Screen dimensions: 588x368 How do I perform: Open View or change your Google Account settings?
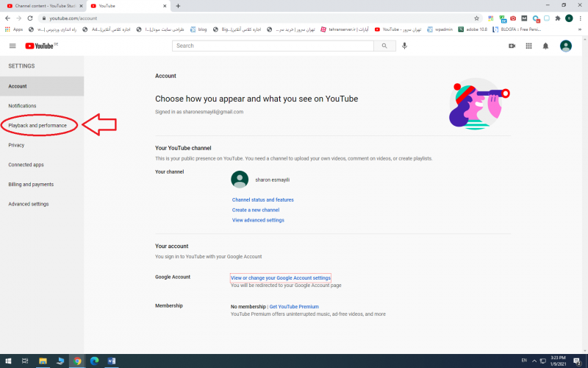(280, 277)
